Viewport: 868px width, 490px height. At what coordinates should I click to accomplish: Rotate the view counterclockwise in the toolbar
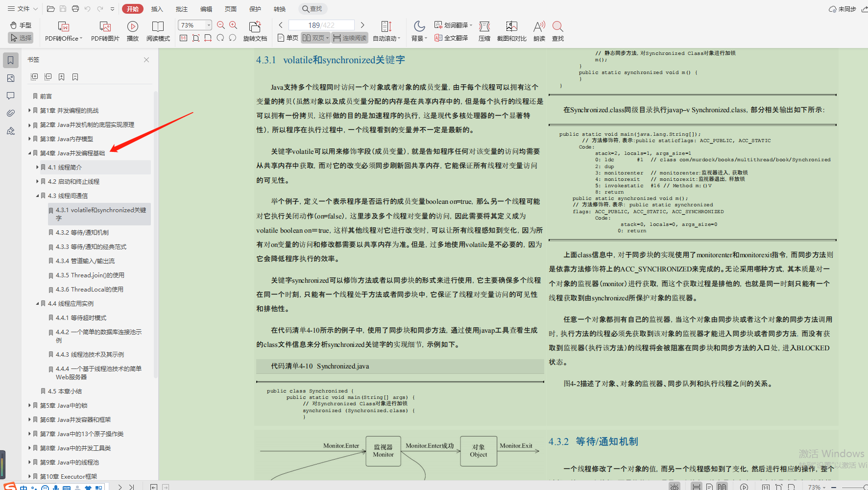(x=233, y=38)
